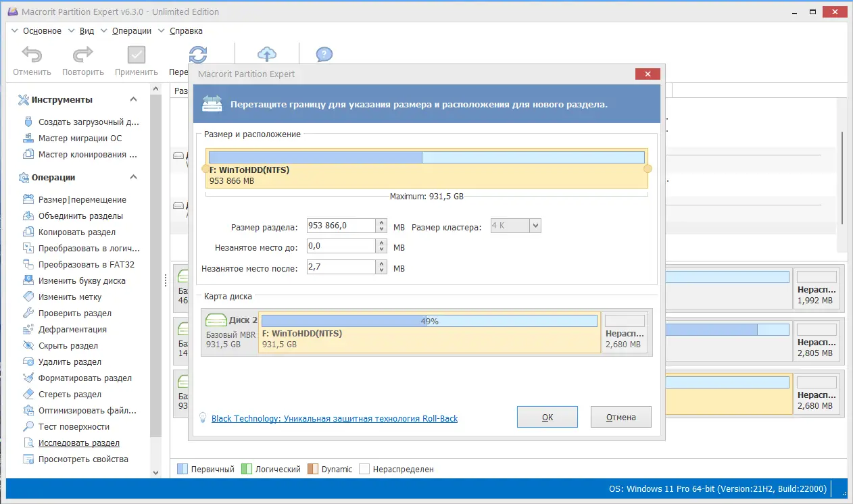Choose Объединить разделы operation

[72, 216]
